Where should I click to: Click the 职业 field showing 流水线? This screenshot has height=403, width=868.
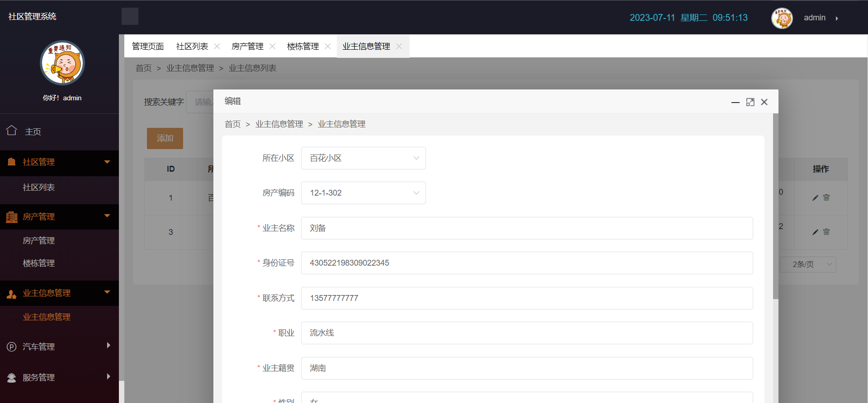click(x=527, y=333)
